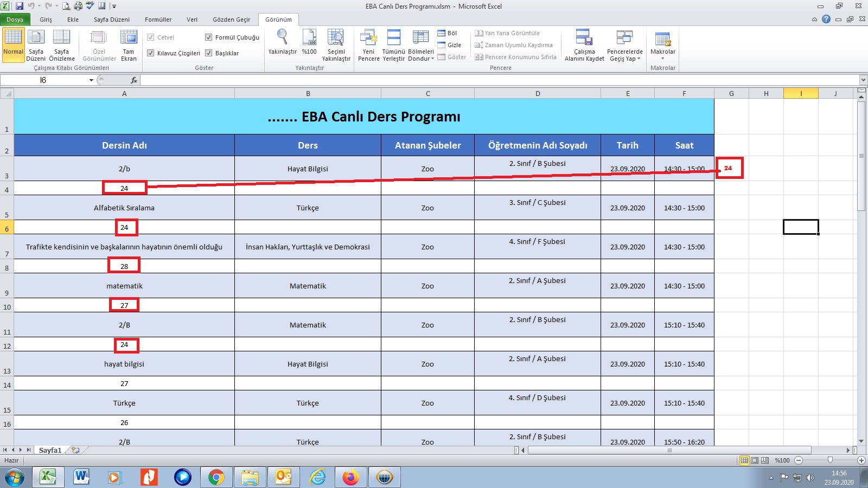This screenshot has width=868, height=488.
Task: Click cell with İnsan Hakları, Yurttaşlık ve Demokrasi
Action: coord(308,247)
